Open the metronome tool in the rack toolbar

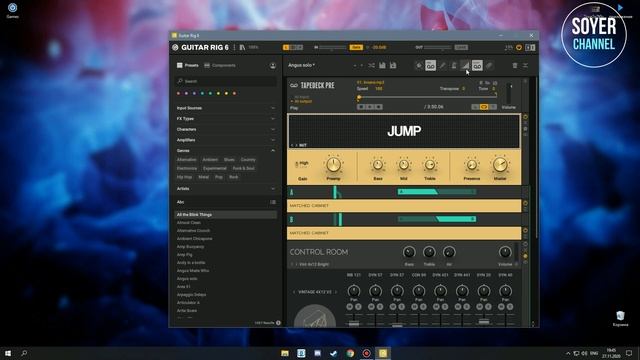pos(453,65)
